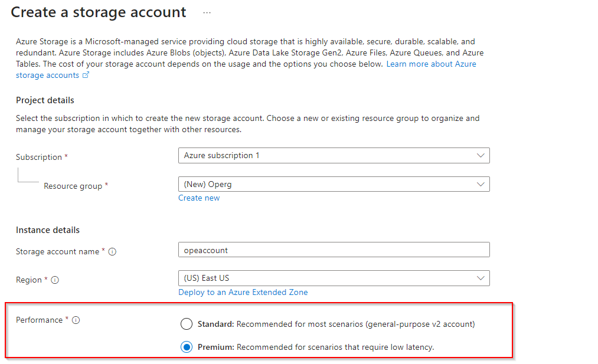Click the external link icon after 'storage accounts'
598x364 pixels.
(x=86, y=76)
